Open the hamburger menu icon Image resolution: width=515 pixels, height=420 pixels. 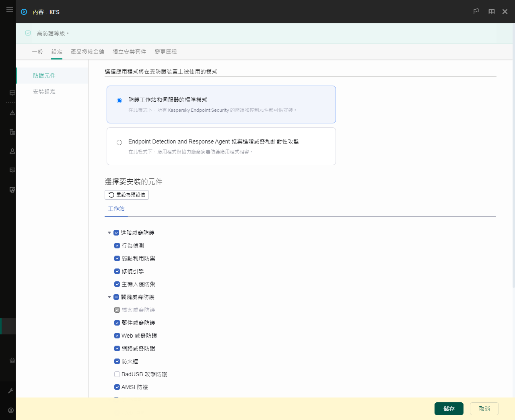tap(10, 10)
